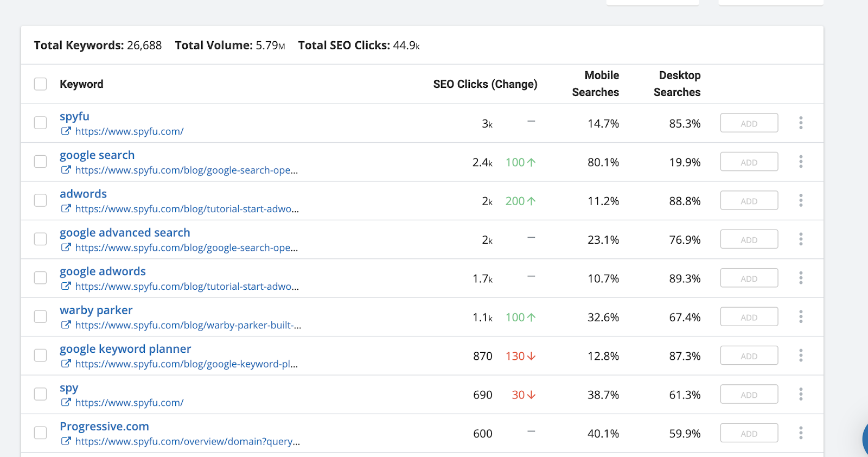Open the spyfu keyword link

pos(74,117)
